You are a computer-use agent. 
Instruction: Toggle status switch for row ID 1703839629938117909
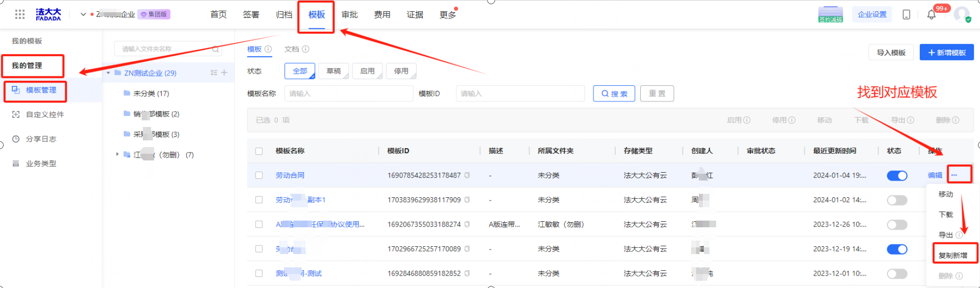897,200
